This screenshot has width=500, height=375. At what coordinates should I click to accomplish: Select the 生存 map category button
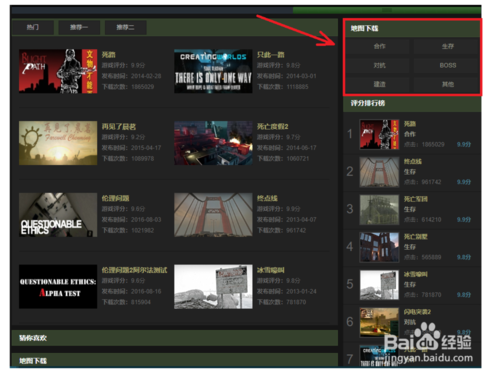(x=447, y=46)
